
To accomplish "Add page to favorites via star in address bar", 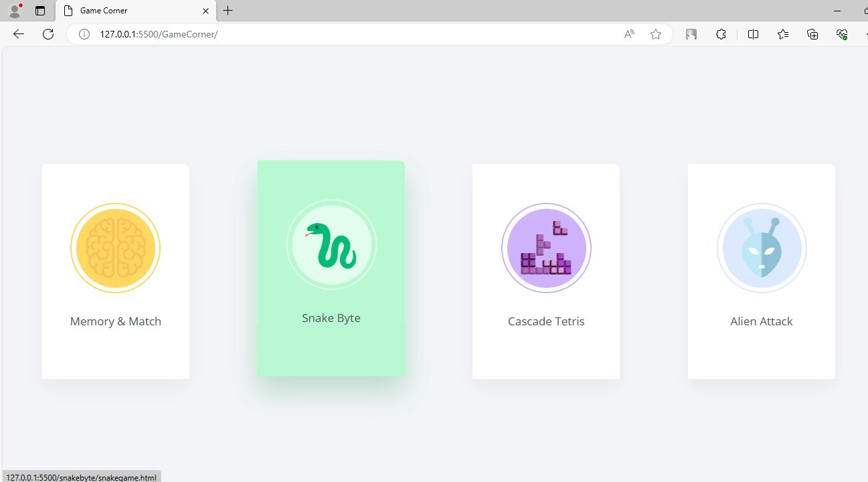I will (656, 33).
